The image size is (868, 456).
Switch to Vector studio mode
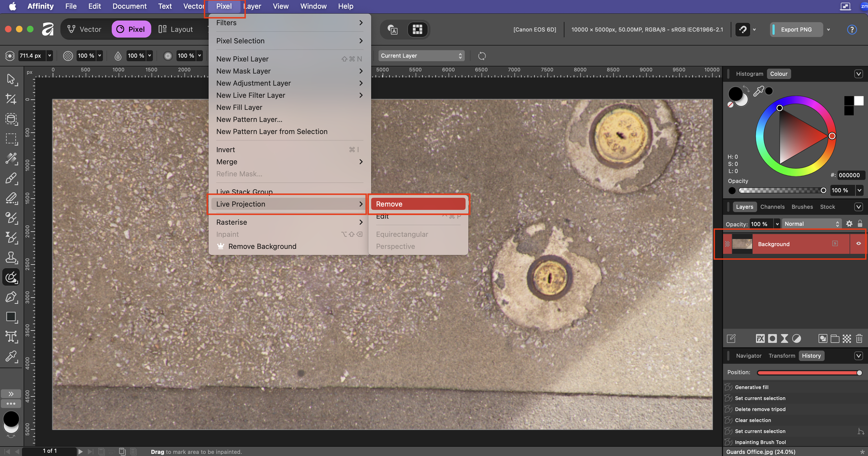[x=84, y=29]
